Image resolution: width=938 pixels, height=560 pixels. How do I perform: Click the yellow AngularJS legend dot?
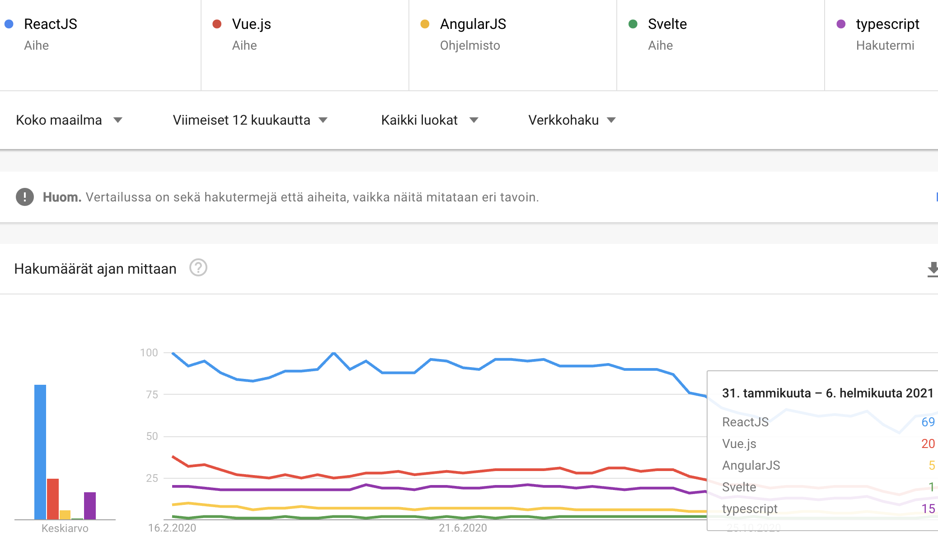click(x=425, y=24)
